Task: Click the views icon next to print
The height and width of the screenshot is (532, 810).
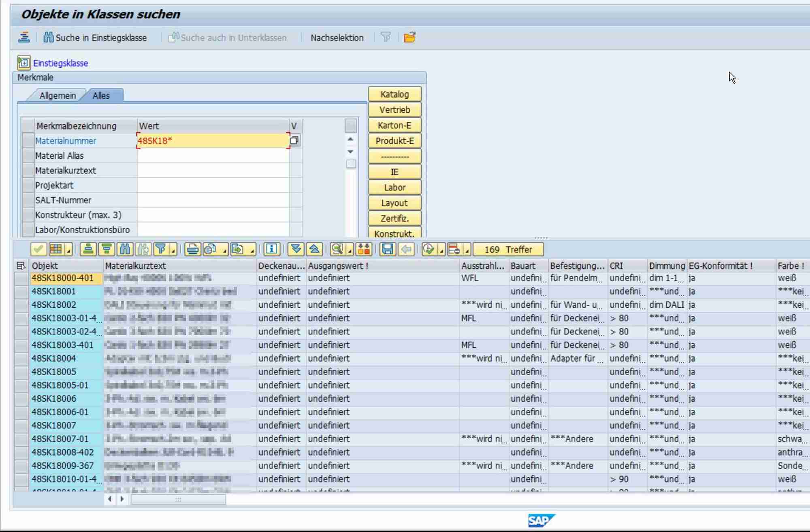Action: 211,249
